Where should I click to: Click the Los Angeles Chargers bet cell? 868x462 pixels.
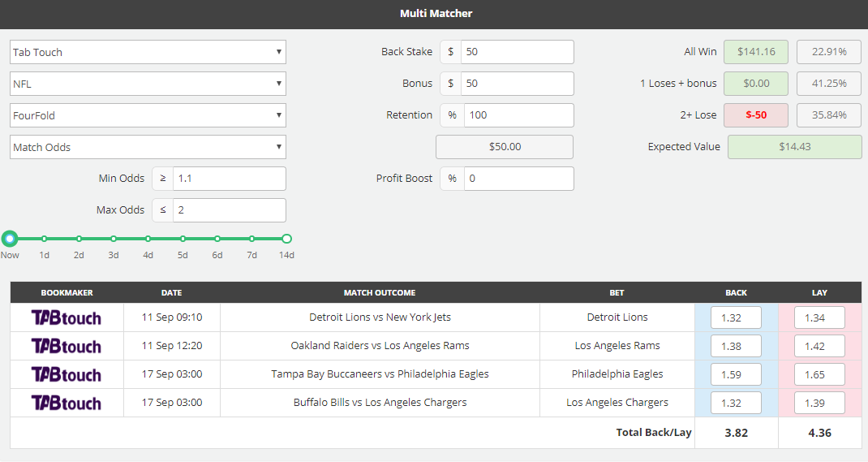(617, 402)
